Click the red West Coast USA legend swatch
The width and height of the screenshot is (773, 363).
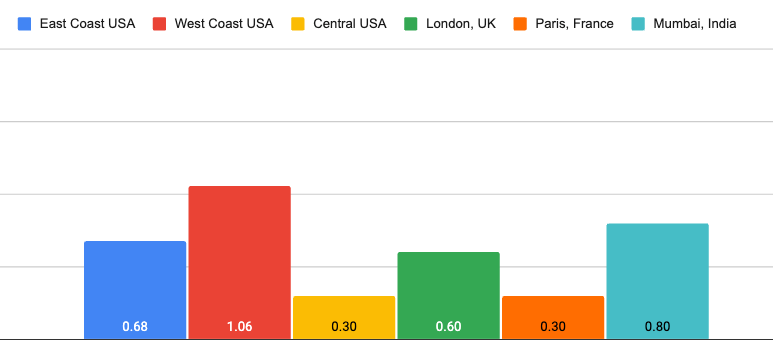tap(159, 24)
